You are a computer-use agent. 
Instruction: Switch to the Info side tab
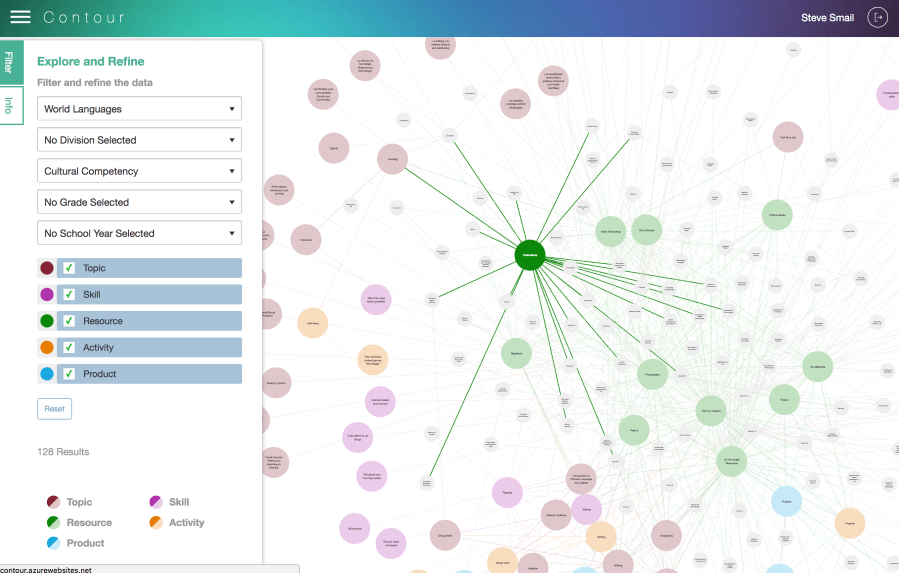(x=9, y=105)
